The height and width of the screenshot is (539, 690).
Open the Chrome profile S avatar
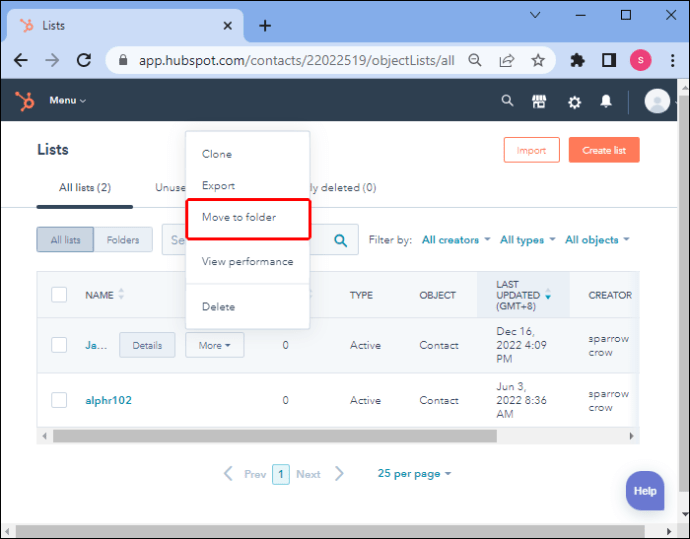(x=640, y=60)
